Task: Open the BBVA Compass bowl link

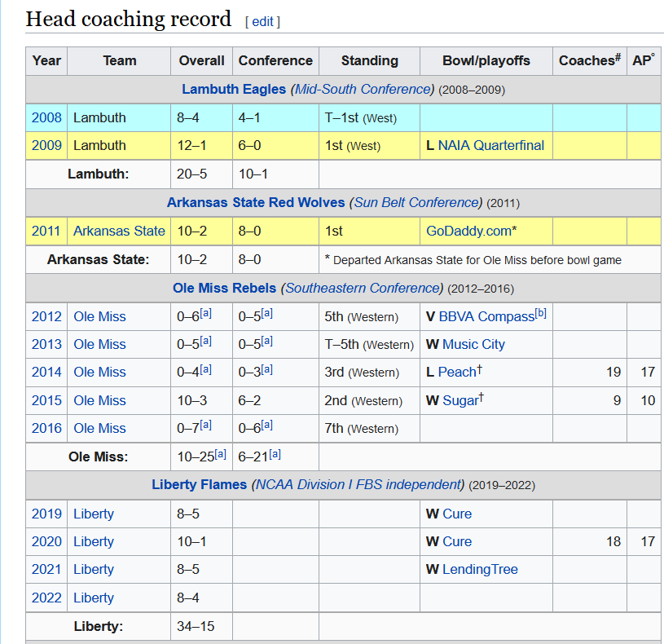Action: (x=486, y=316)
